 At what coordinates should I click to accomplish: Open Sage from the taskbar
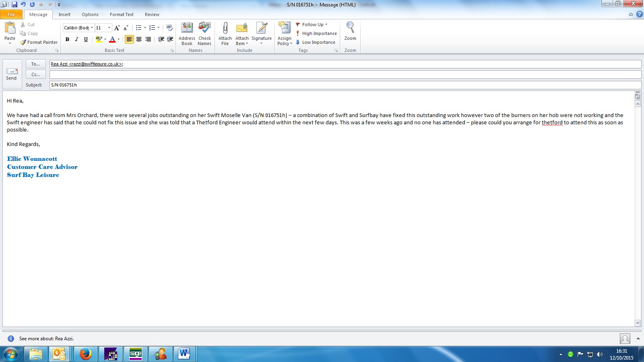[x=136, y=354]
